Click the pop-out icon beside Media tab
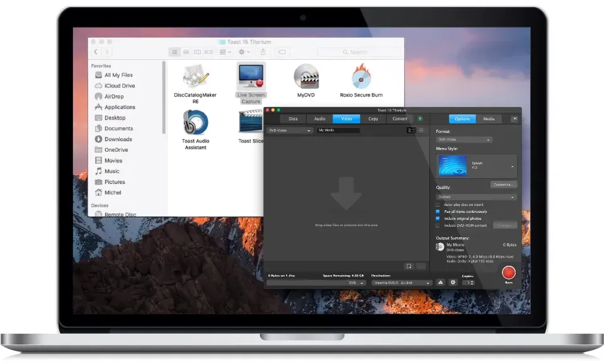 coord(514,119)
